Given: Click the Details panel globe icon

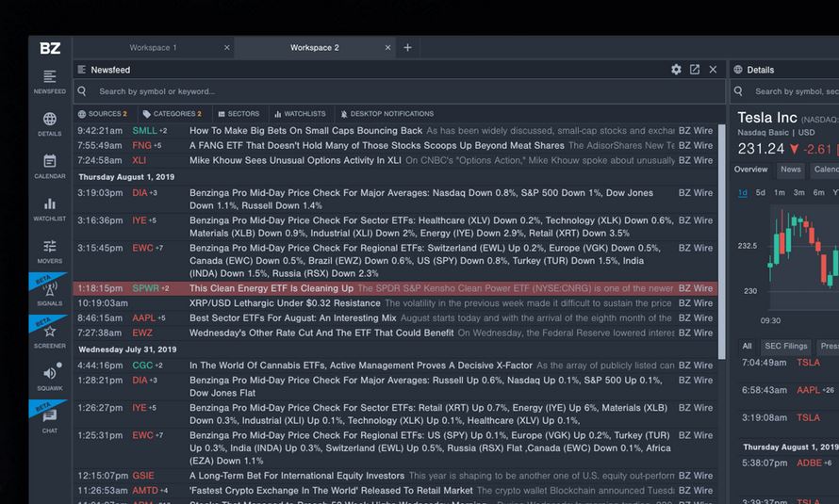Looking at the screenshot, I should pos(738,70).
